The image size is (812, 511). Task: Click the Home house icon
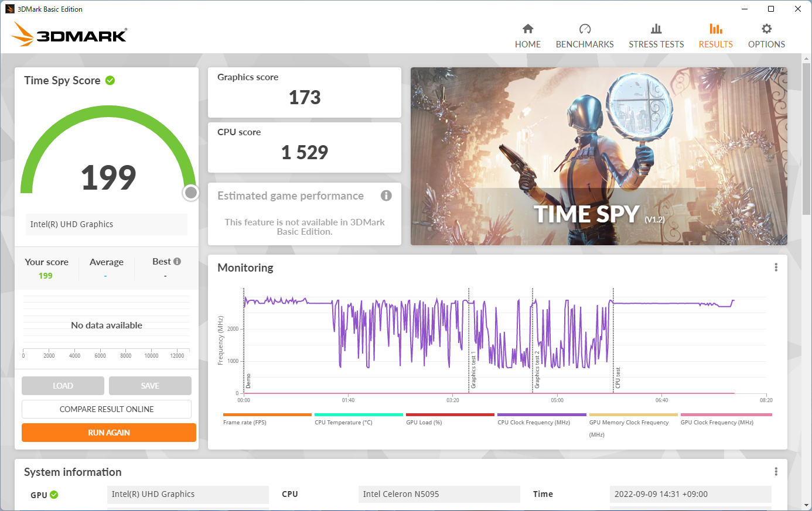tap(528, 29)
